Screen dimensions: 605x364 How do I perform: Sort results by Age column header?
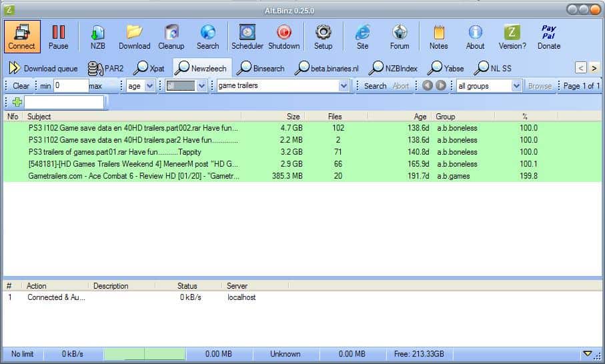click(400, 116)
